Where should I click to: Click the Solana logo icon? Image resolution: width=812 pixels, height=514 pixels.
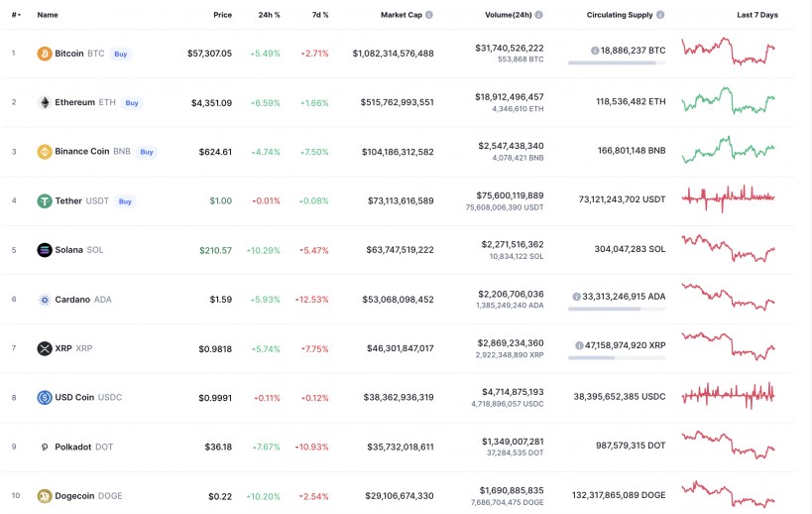click(45, 250)
